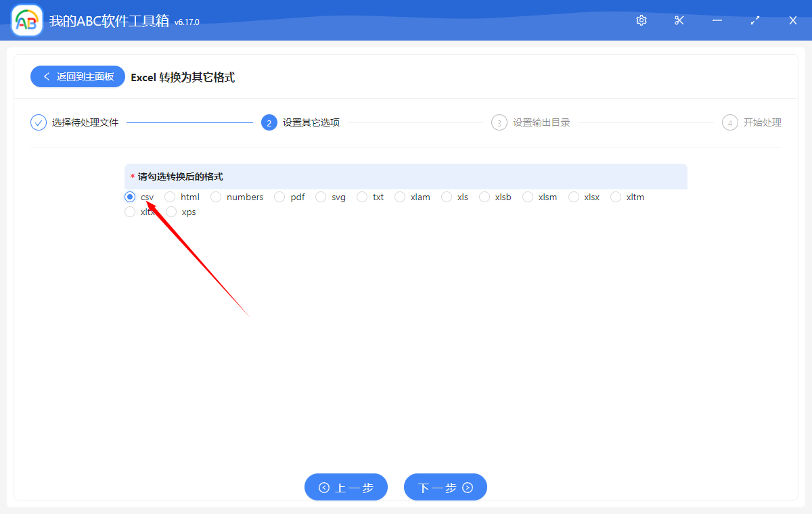Screen dimensions: 812x514
Task: Click the completed checkmark on step 选择待处理文件
Action: coord(38,122)
